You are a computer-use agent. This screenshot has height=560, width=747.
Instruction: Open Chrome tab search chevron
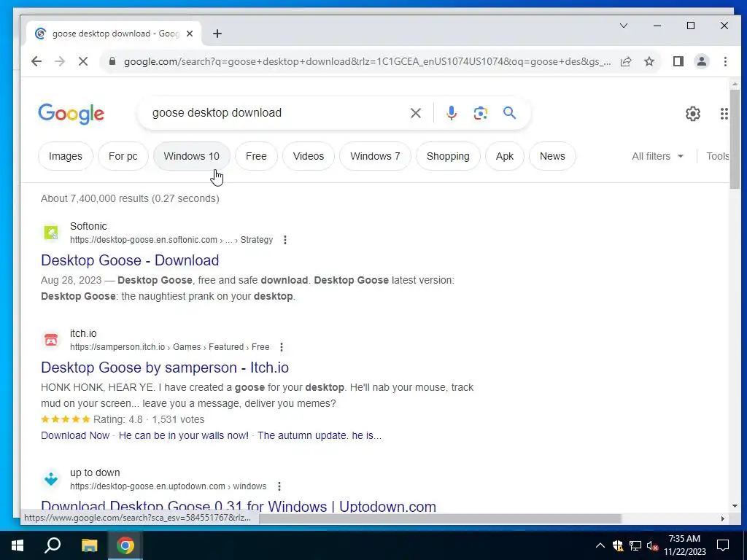[x=624, y=26]
